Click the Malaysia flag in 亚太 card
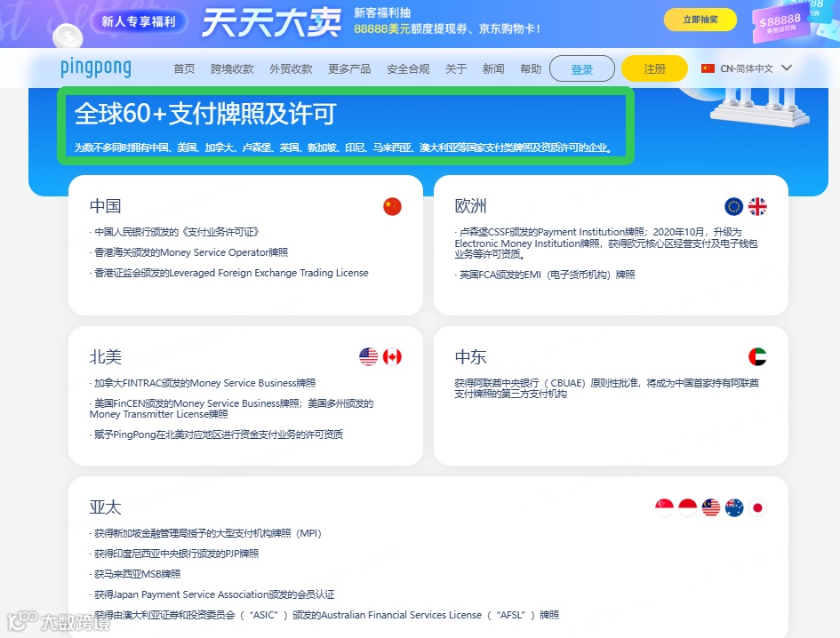This screenshot has height=638, width=840. (711, 507)
